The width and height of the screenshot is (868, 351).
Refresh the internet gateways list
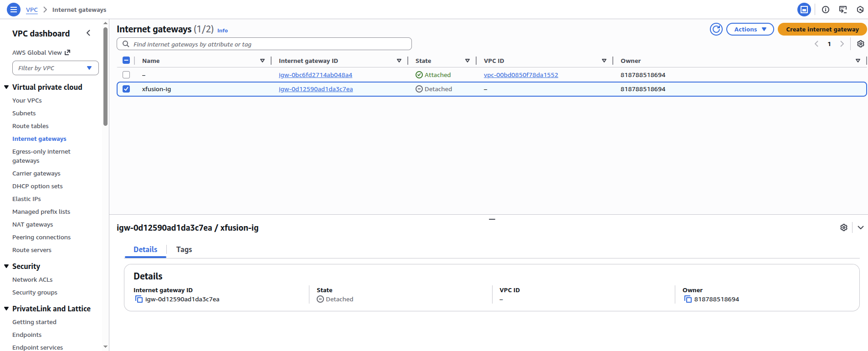716,29
